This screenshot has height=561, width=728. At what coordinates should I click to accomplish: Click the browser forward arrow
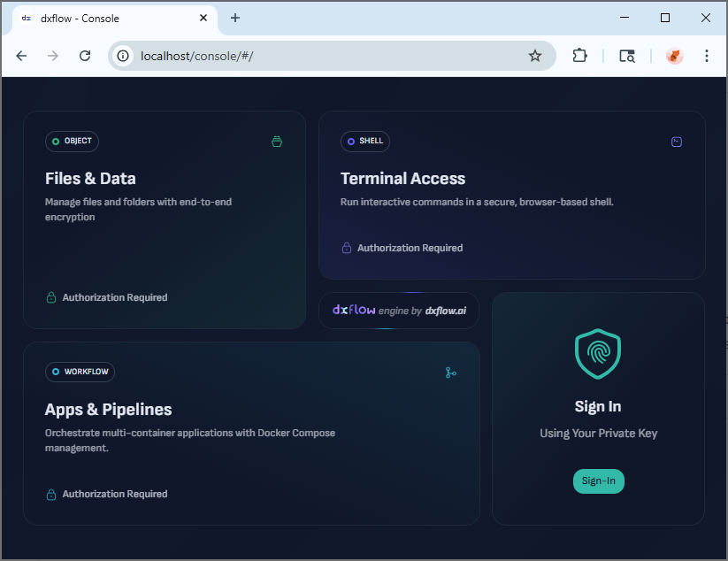pos(53,56)
